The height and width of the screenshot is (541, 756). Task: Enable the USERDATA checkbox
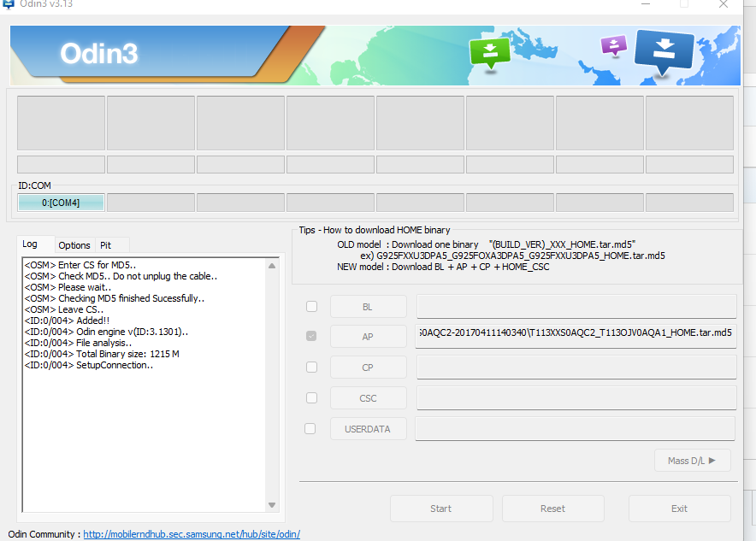click(310, 428)
